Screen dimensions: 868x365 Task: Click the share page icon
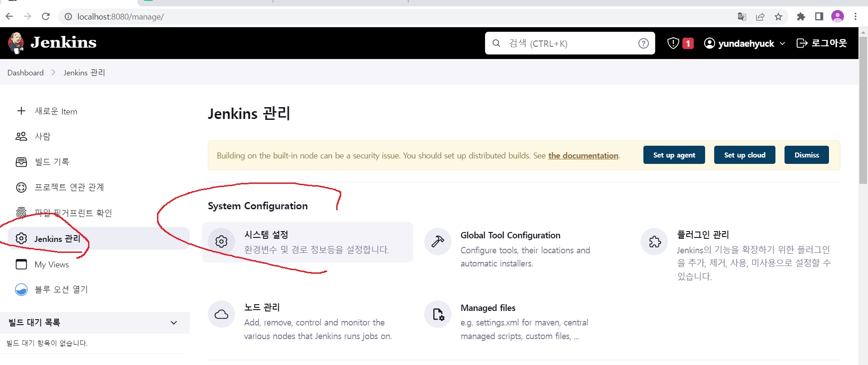760,17
